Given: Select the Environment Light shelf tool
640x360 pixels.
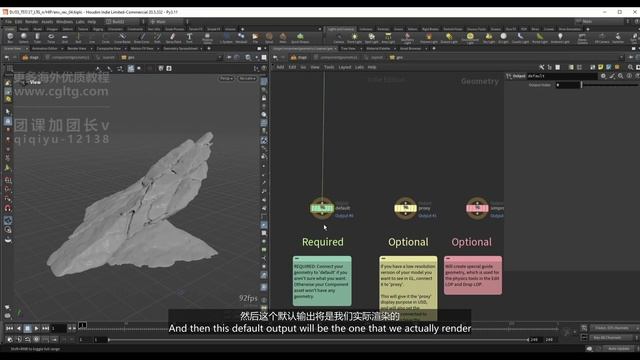Looking at the screenshot, I should coord(470,38).
